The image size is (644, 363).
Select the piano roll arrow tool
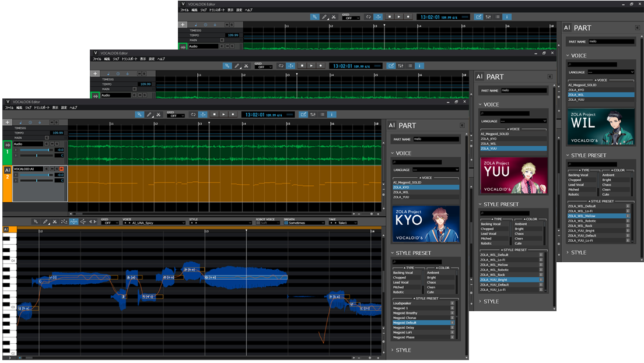pos(36,221)
